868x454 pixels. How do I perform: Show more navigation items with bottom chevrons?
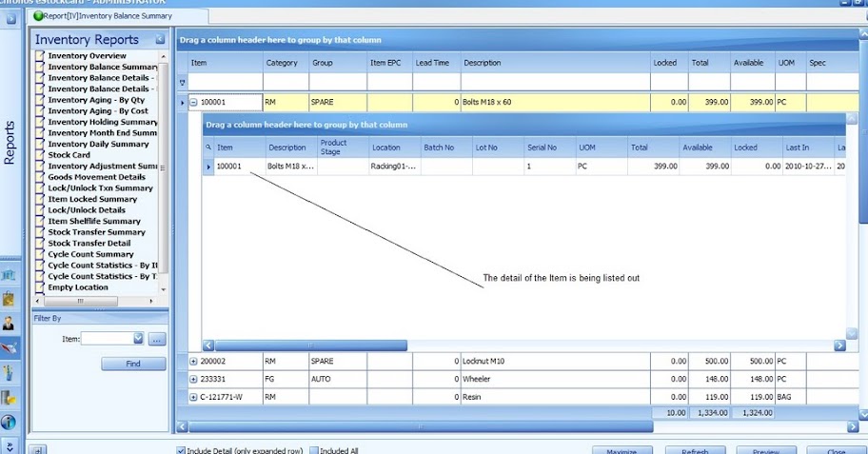click(x=10, y=446)
